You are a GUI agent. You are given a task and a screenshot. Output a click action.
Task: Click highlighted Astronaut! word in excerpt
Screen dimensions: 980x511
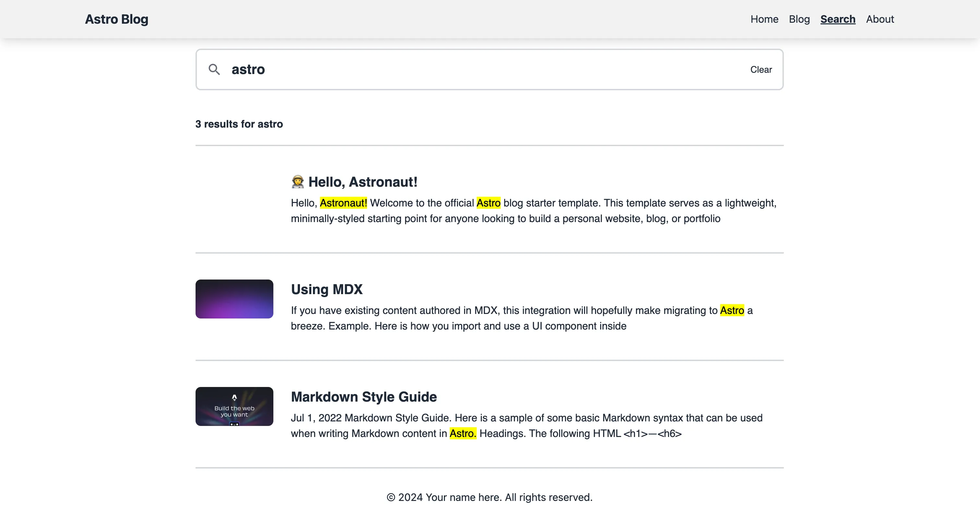coord(343,203)
